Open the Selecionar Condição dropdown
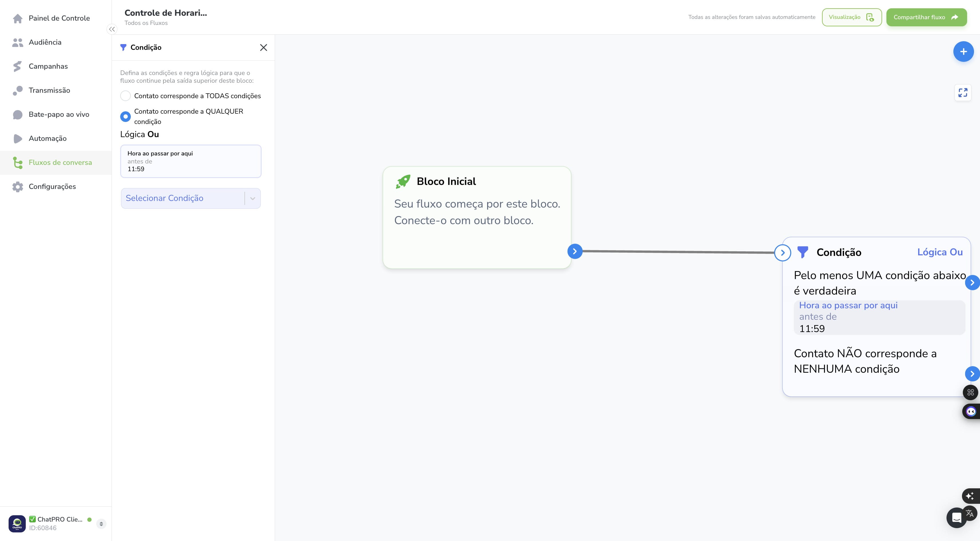The image size is (980, 541). 191,198
